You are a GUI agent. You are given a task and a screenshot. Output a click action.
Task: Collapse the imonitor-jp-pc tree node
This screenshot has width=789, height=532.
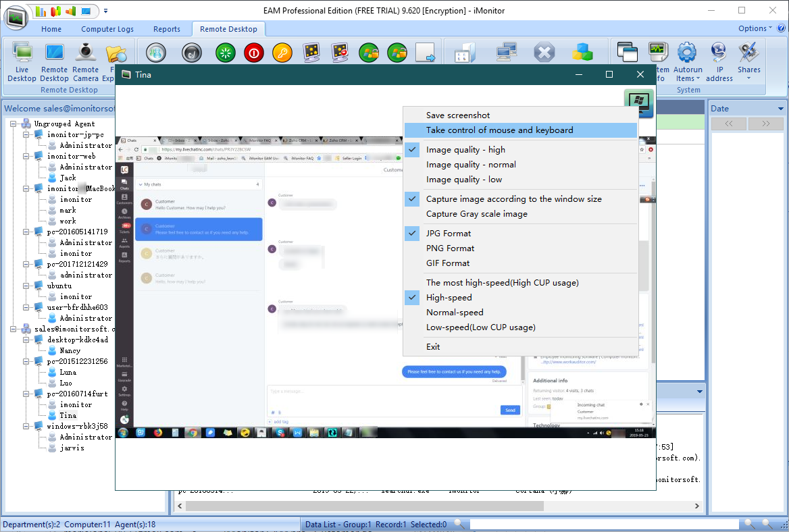(26, 135)
